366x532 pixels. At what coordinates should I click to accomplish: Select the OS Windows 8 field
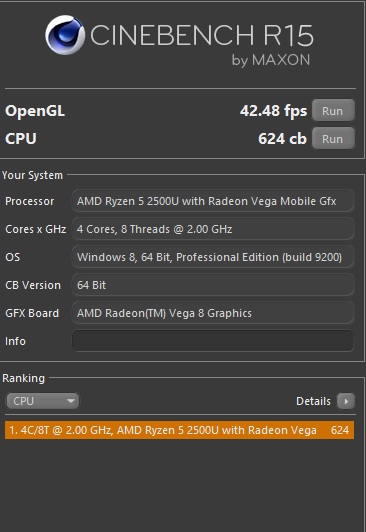click(213, 257)
